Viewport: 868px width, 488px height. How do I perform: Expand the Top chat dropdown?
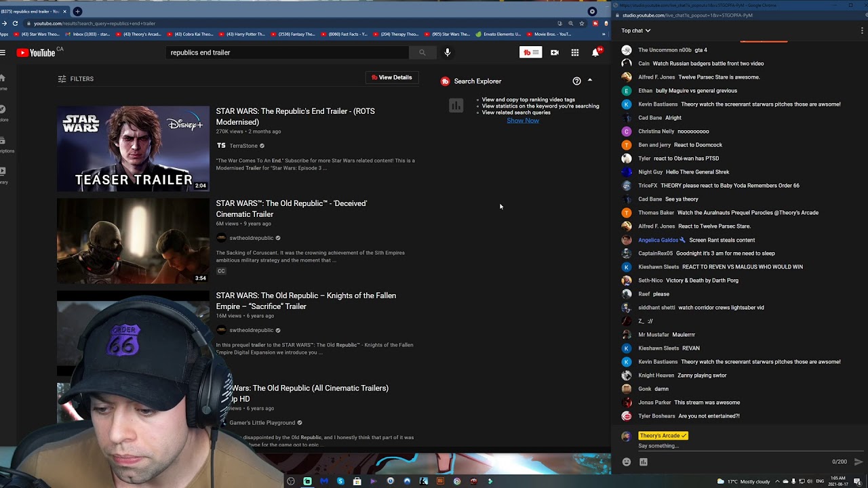click(x=636, y=30)
